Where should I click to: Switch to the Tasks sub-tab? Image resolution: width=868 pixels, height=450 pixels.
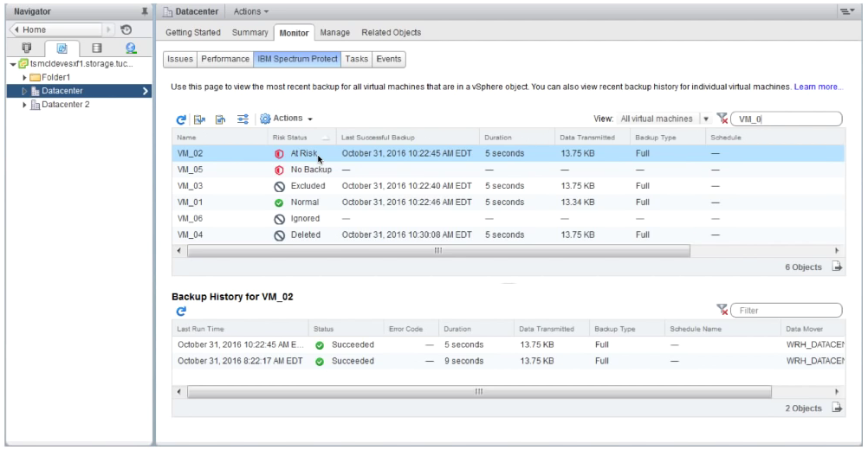click(x=357, y=59)
